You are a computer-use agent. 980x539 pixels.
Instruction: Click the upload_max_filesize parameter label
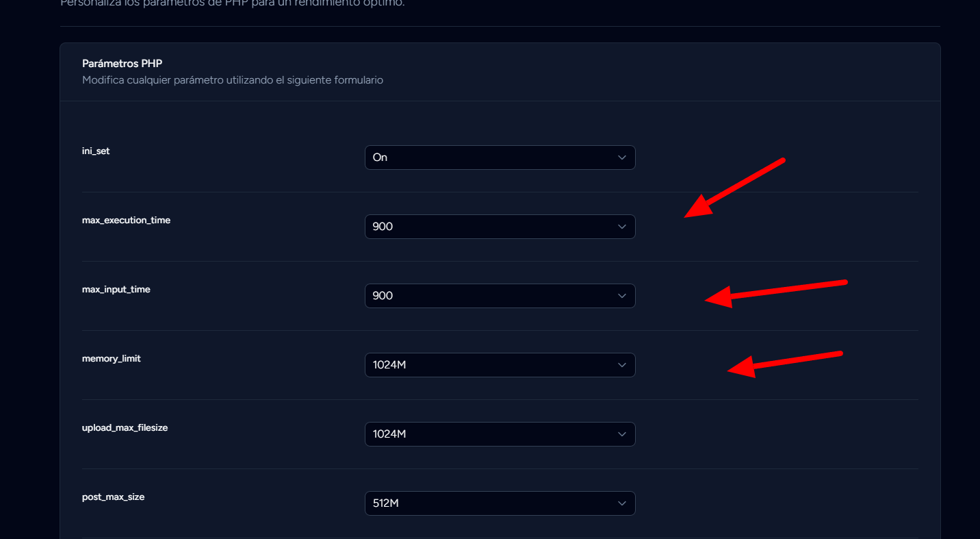125,428
